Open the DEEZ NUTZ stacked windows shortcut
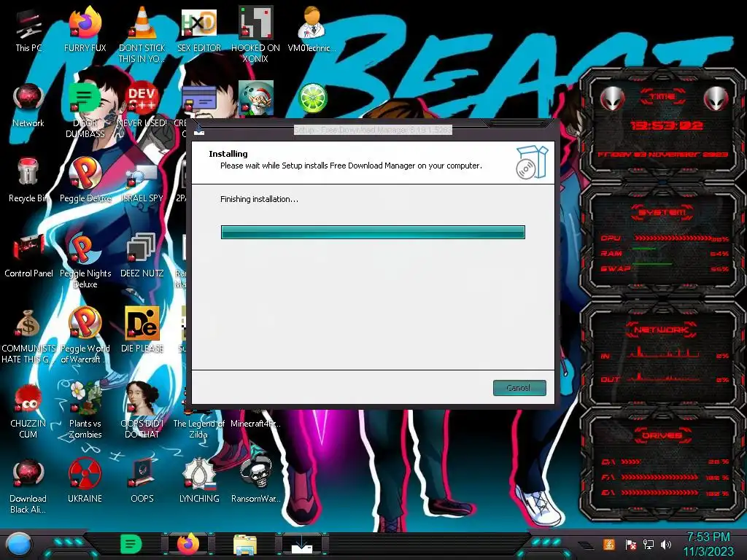Screen dimensions: 747x560 [142, 256]
